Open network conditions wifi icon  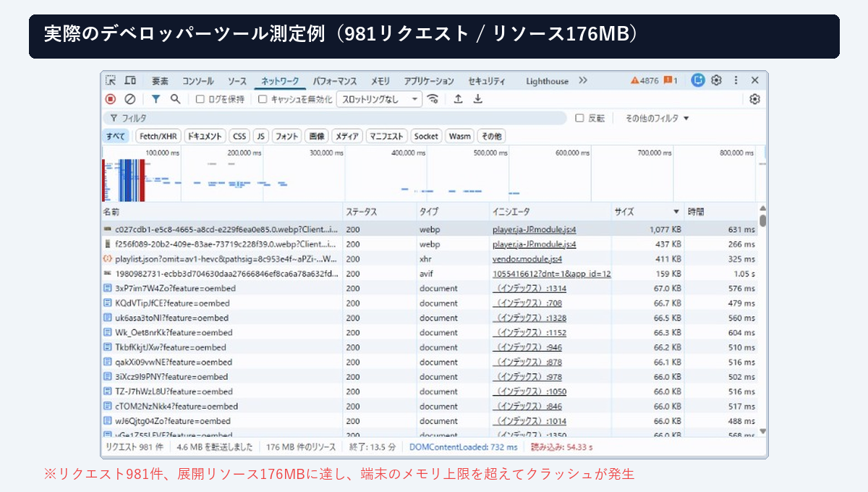(433, 99)
